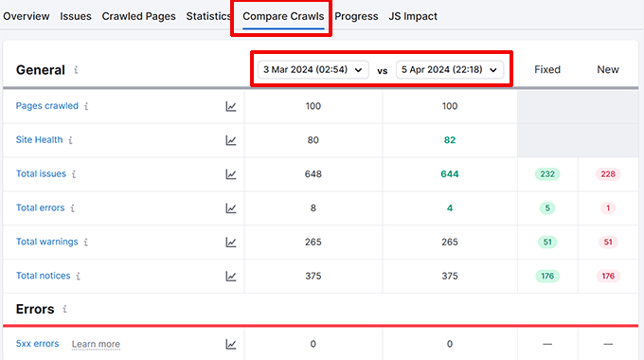
Task: Open the trend chart icon for Pages crawled
Action: pos(231,106)
